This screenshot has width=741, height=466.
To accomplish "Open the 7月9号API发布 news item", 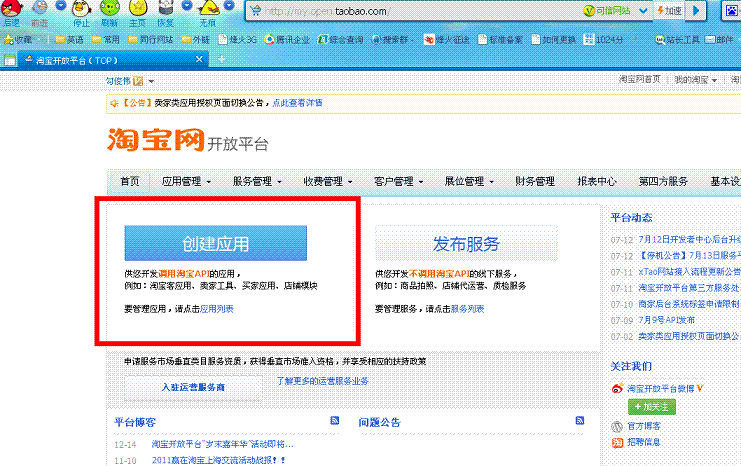I will click(x=667, y=320).
